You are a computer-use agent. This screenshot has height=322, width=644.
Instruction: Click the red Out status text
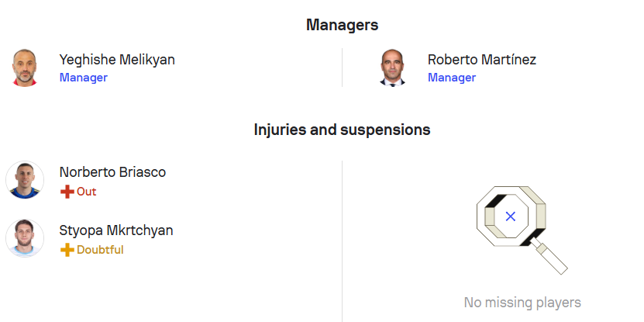[86, 192]
